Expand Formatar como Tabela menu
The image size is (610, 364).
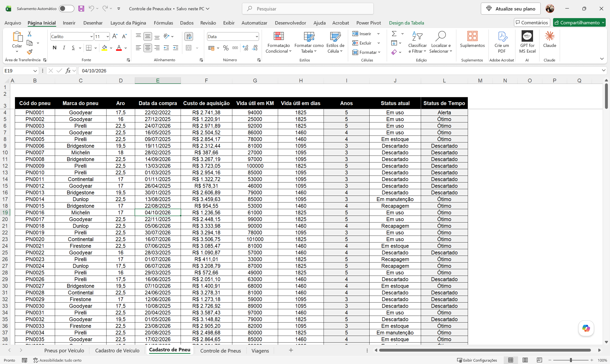pyautogui.click(x=309, y=42)
